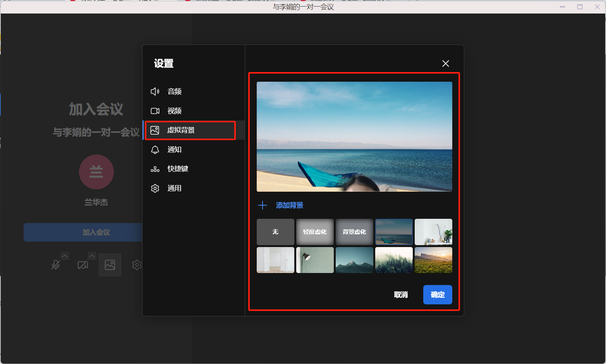Open the 通知 notification settings

click(174, 149)
